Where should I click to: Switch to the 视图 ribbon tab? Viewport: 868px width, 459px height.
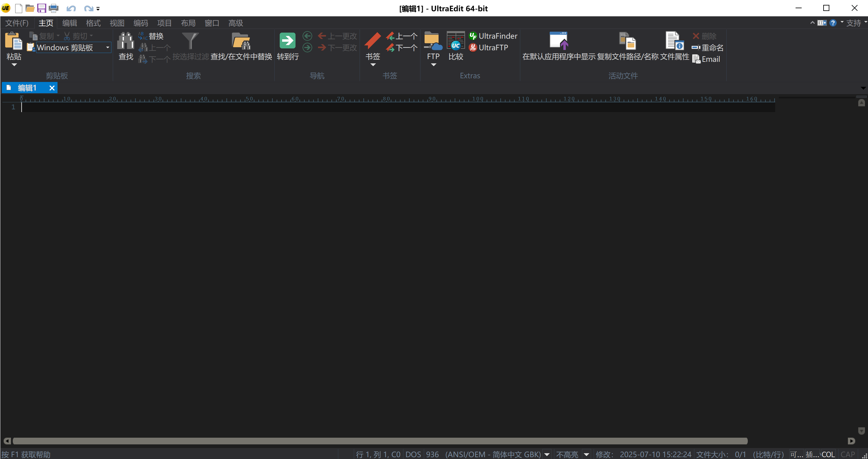pos(117,23)
